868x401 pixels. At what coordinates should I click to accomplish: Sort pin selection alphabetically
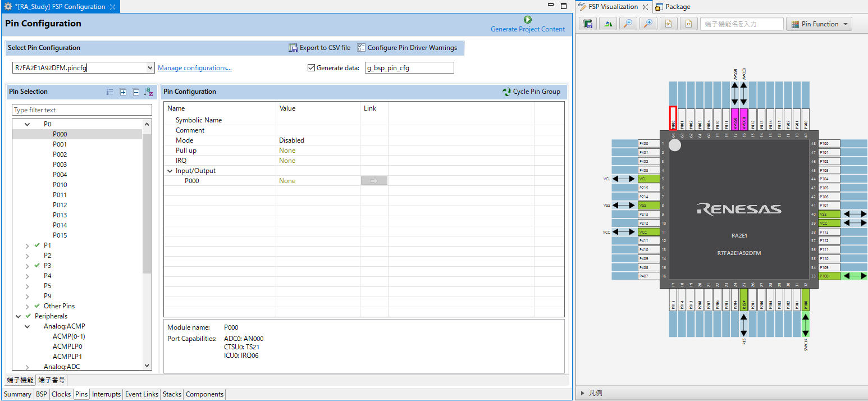148,92
